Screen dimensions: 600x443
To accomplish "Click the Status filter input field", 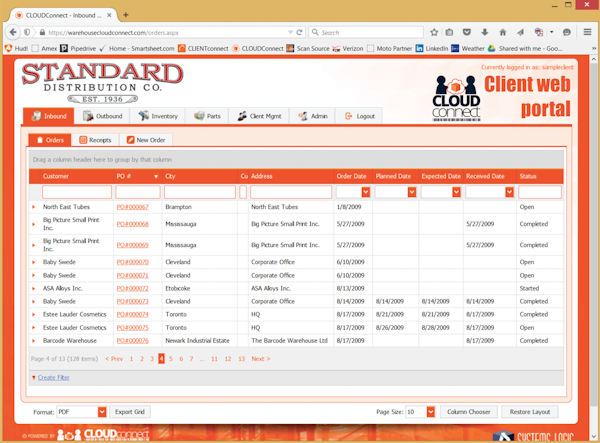I will [540, 192].
